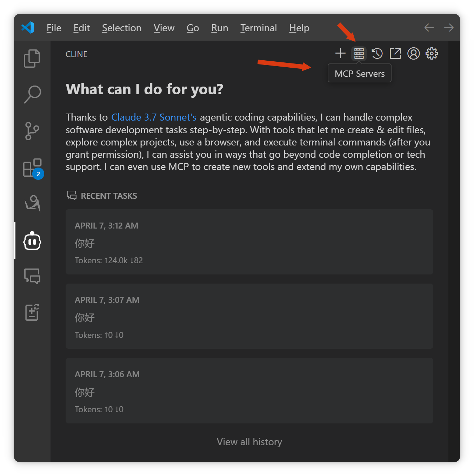The image size is (474, 476).
Task: Open the Extensions view with badge 2
Action: [x=32, y=168]
